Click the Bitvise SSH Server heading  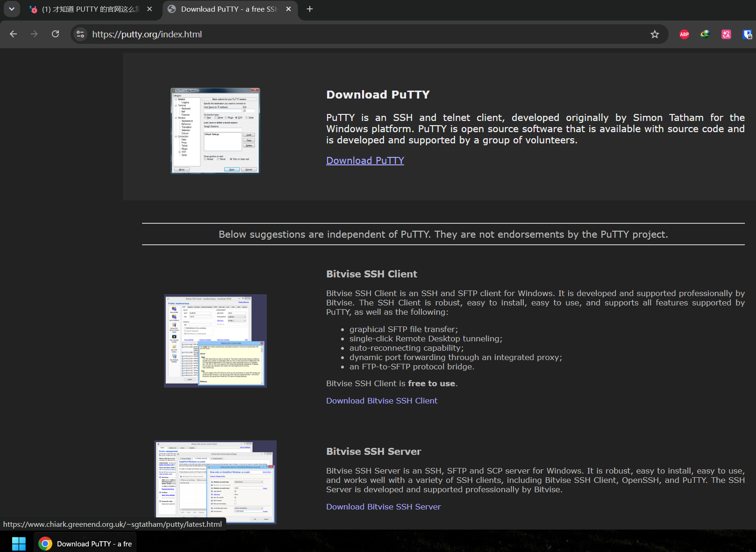(374, 452)
